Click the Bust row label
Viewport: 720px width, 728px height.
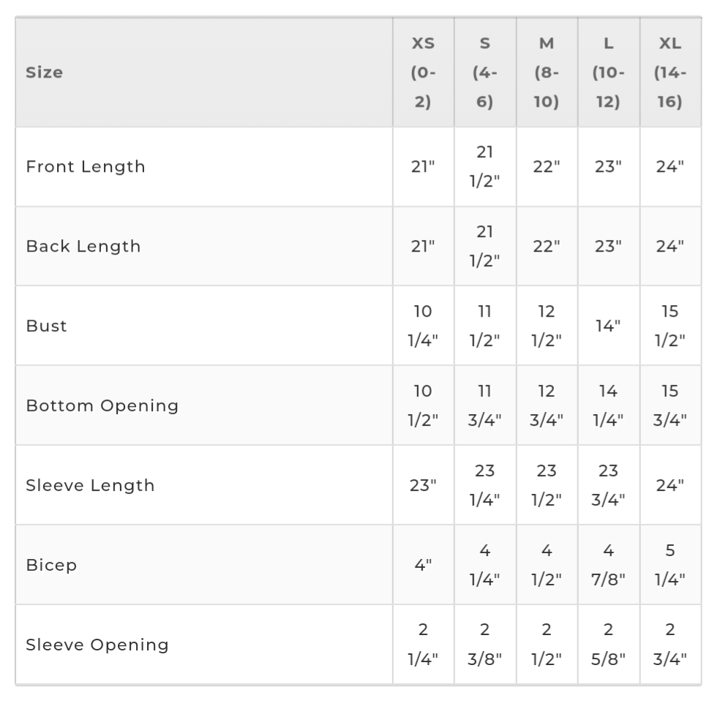click(47, 326)
